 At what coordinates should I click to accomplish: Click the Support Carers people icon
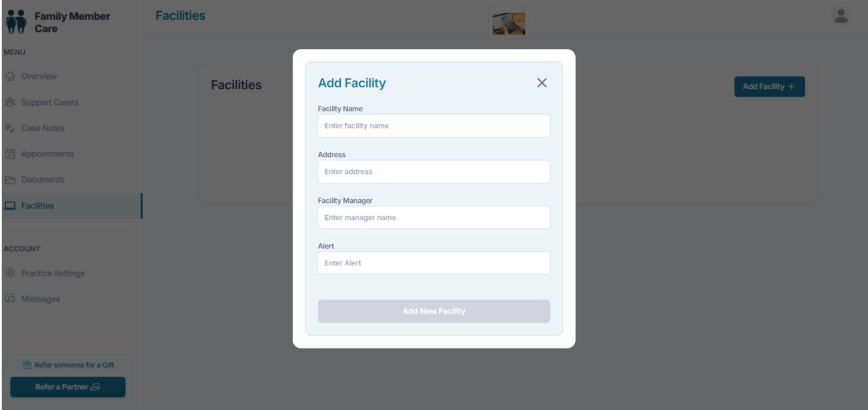coord(10,102)
